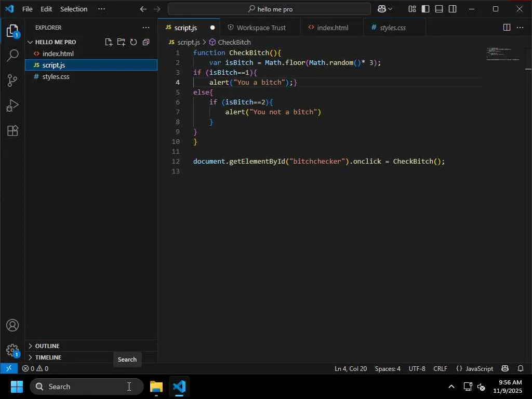This screenshot has width=532, height=399.
Task: Click the New File icon in Explorer
Action: [x=109, y=42]
